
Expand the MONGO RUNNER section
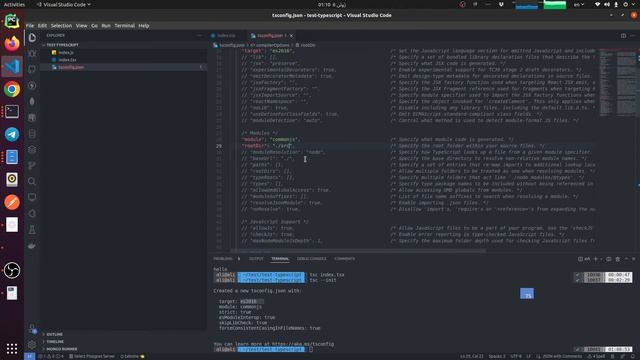pyautogui.click(x=62, y=349)
